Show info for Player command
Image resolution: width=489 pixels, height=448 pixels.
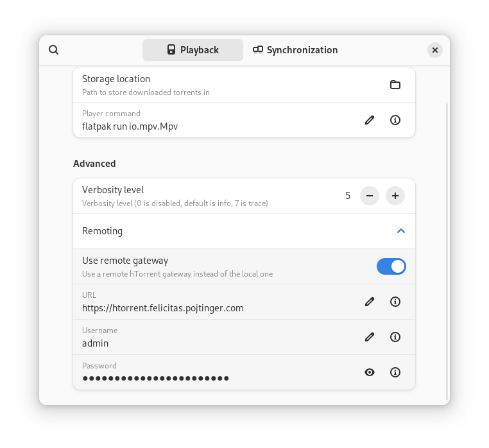click(x=395, y=120)
